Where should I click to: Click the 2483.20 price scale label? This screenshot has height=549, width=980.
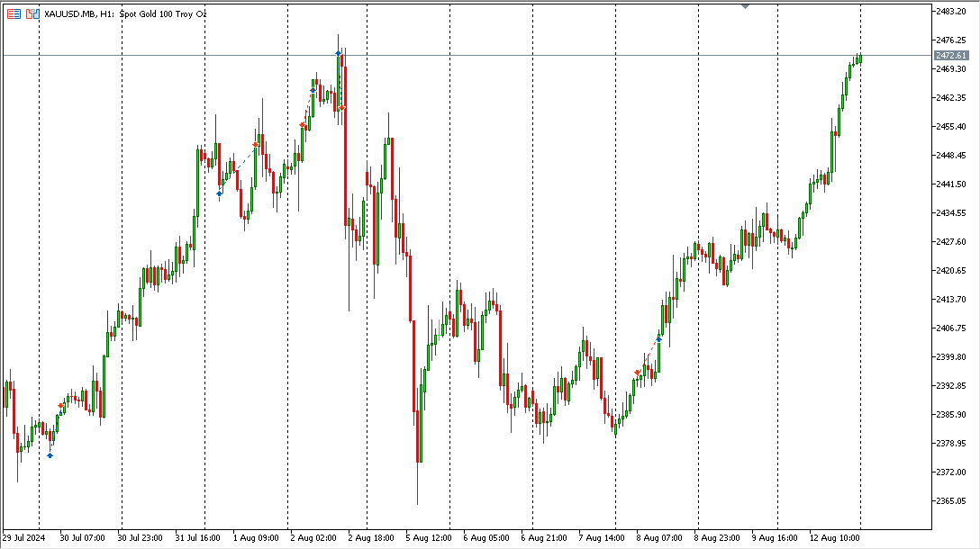click(950, 11)
